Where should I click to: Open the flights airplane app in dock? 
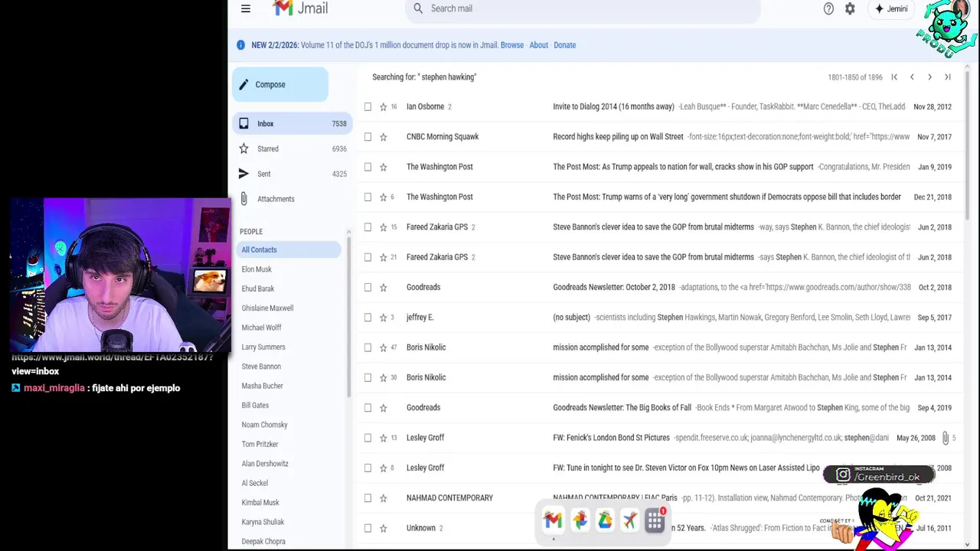tap(629, 520)
